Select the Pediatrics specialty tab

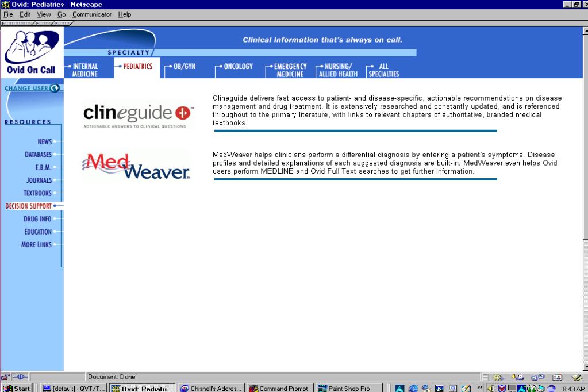137,67
